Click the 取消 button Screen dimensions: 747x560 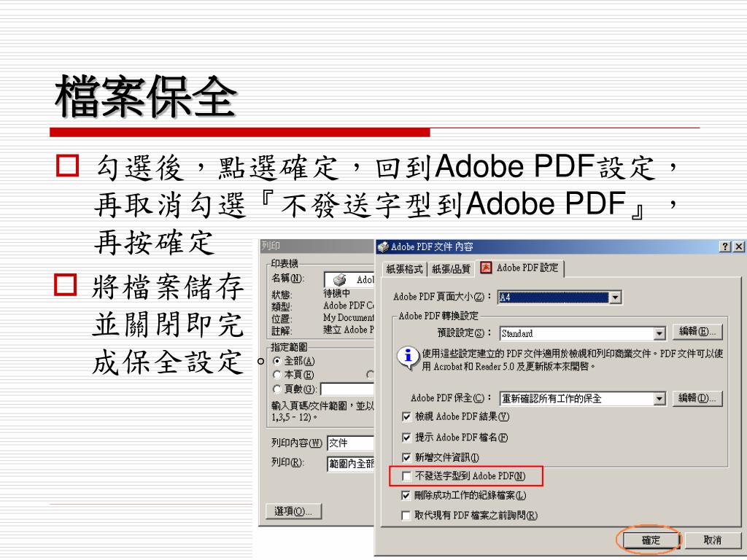(713, 540)
